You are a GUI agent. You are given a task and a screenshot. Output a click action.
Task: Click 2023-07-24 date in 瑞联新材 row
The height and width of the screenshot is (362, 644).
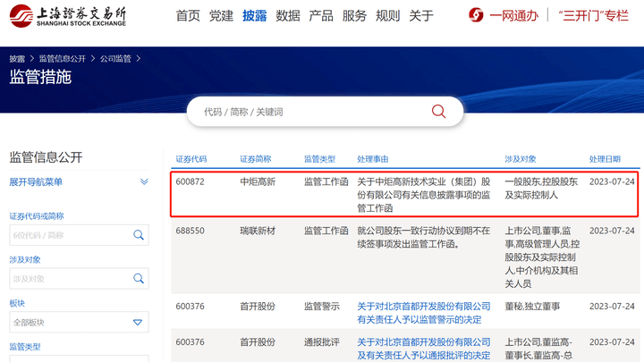coord(612,231)
